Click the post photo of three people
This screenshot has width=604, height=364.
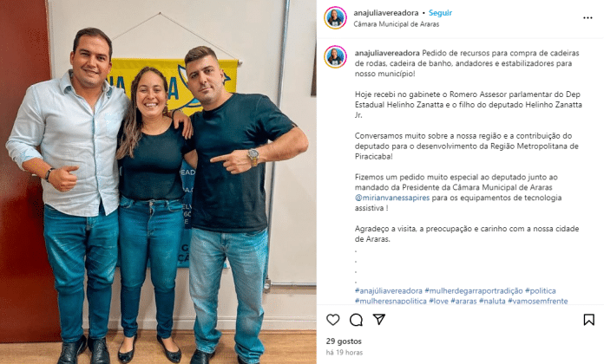[158, 182]
